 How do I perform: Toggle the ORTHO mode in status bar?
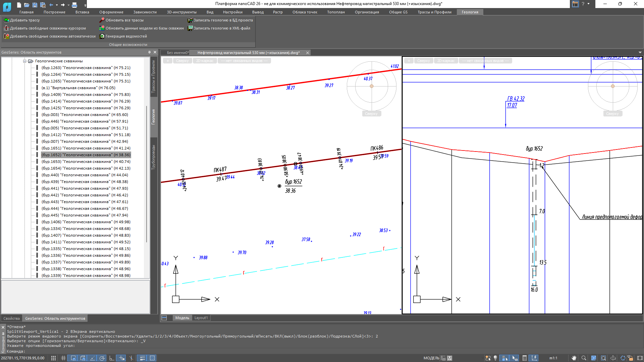click(112, 358)
